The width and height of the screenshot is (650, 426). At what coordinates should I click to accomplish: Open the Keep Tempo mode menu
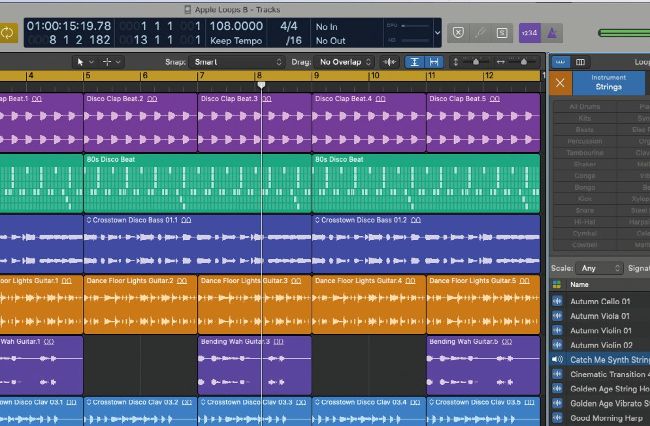click(236, 41)
